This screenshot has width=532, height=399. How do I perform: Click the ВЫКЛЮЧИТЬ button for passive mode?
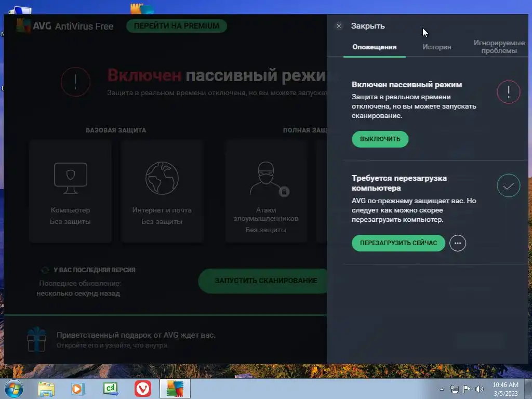tap(380, 139)
